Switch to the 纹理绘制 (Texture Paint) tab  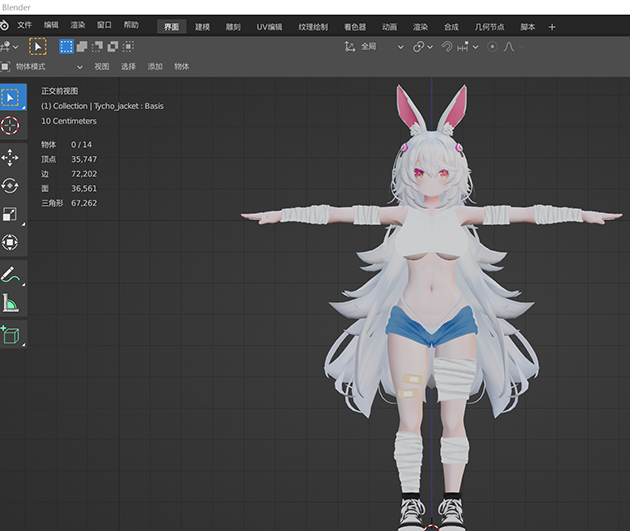click(313, 27)
